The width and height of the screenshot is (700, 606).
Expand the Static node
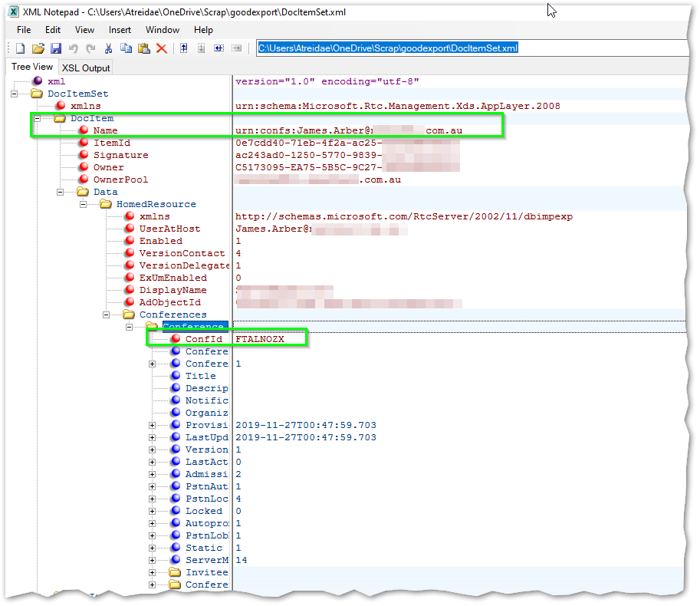click(x=153, y=548)
